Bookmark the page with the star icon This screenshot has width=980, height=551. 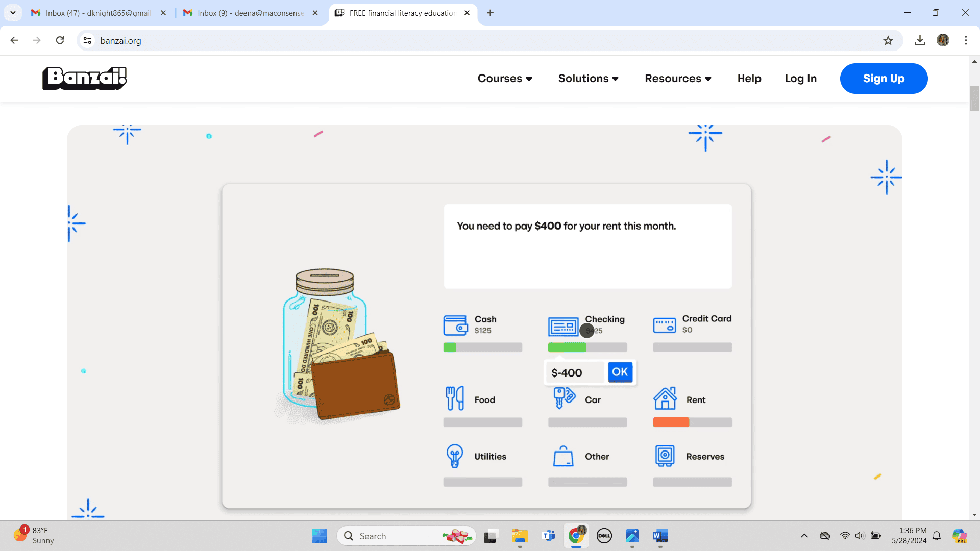click(x=888, y=40)
